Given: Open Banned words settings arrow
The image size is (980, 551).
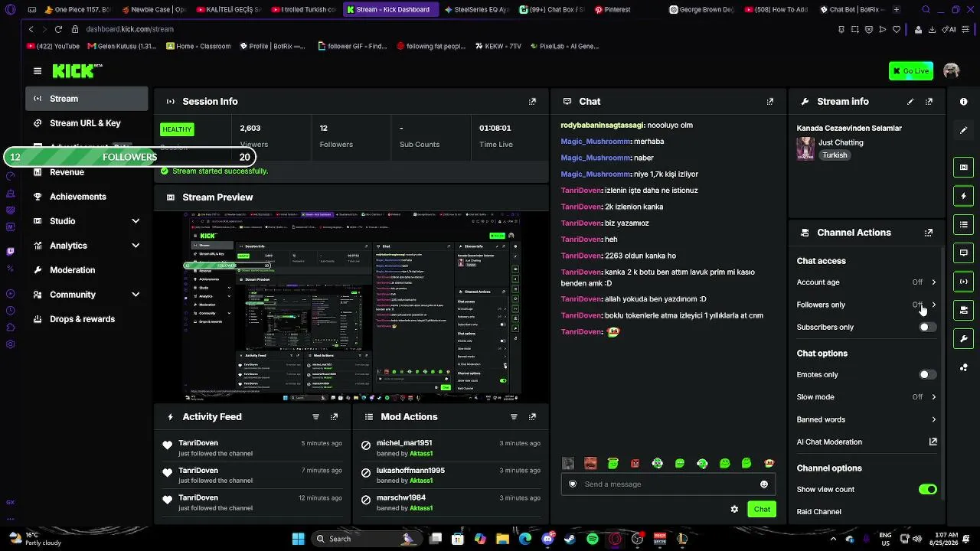Looking at the screenshot, I should pos(933,419).
